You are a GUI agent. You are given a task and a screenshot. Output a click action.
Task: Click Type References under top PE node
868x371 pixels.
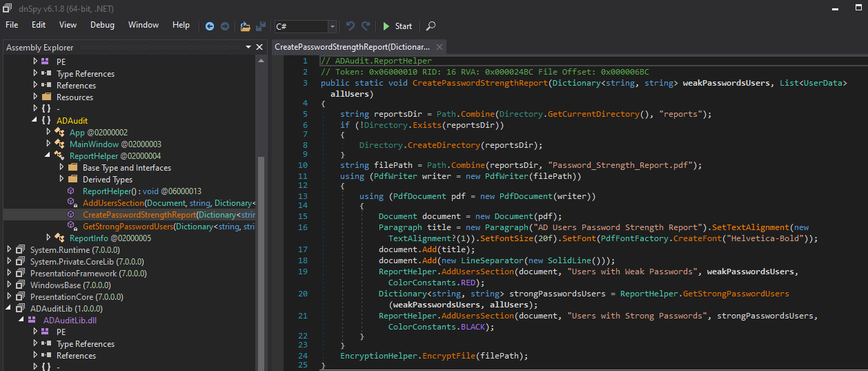click(x=86, y=73)
